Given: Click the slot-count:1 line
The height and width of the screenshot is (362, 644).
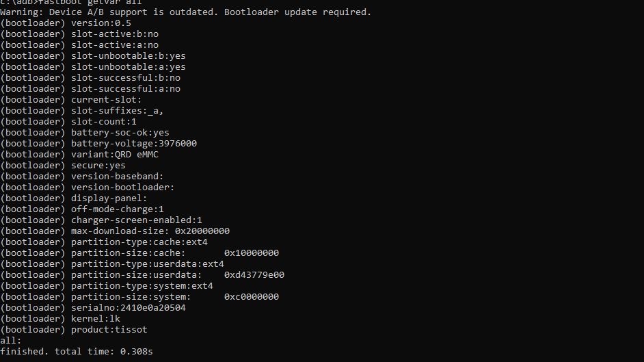Looking at the screenshot, I should (68, 122).
